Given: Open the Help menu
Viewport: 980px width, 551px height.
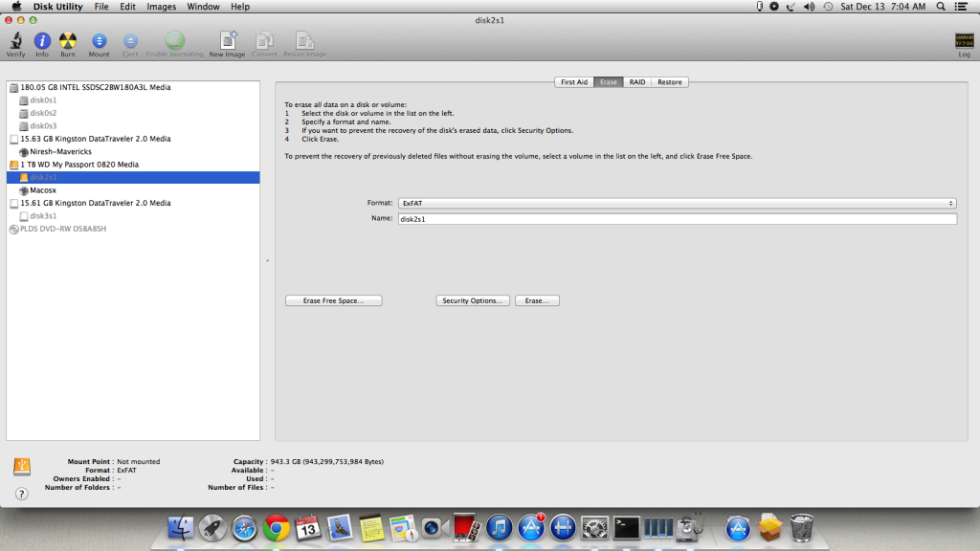Looking at the screenshot, I should [240, 7].
